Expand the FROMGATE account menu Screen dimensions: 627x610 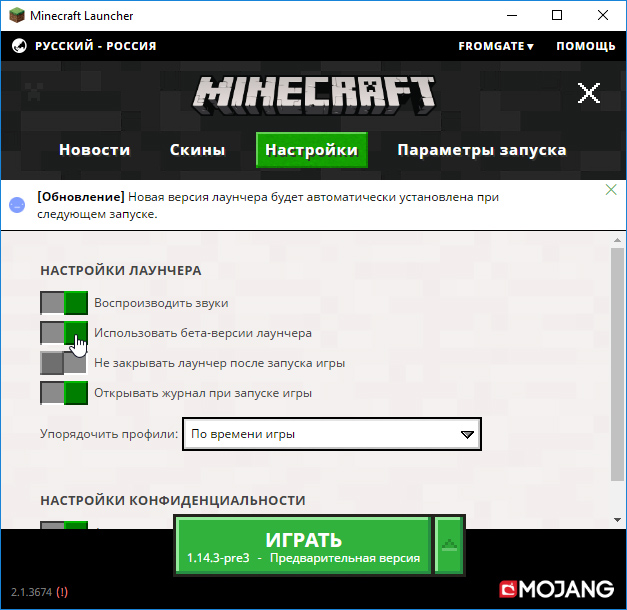click(x=495, y=46)
